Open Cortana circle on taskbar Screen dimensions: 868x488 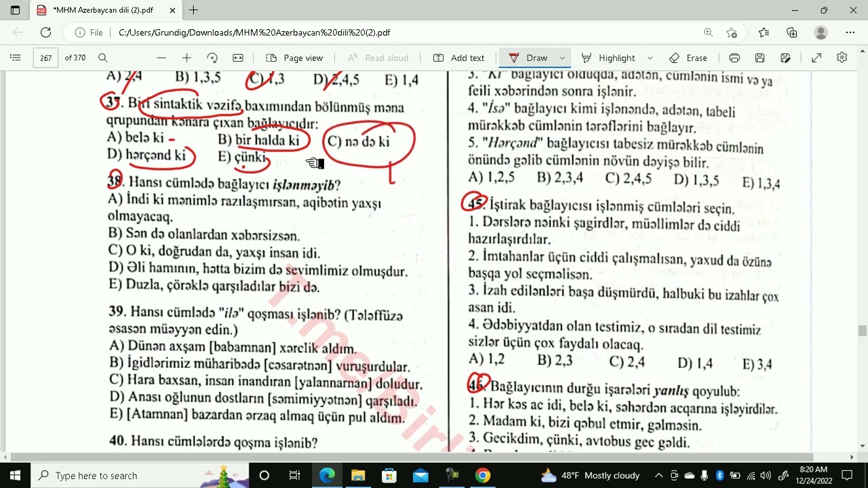(264, 475)
